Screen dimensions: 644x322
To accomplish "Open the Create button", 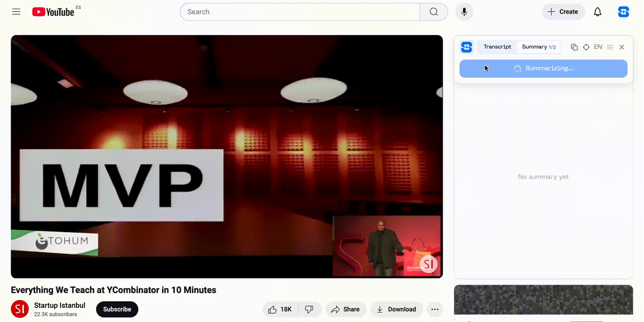I will [x=563, y=12].
